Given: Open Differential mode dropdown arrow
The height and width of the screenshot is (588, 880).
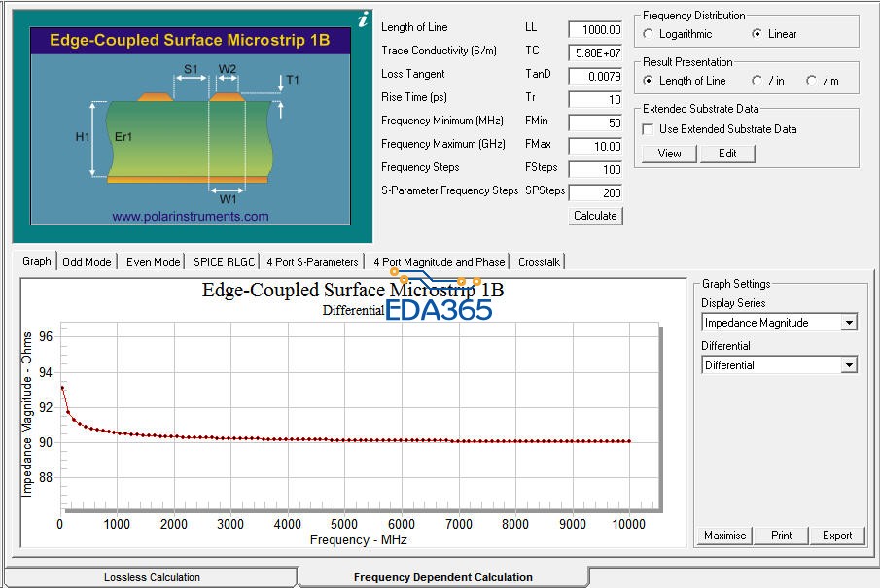Looking at the screenshot, I should point(849,365).
